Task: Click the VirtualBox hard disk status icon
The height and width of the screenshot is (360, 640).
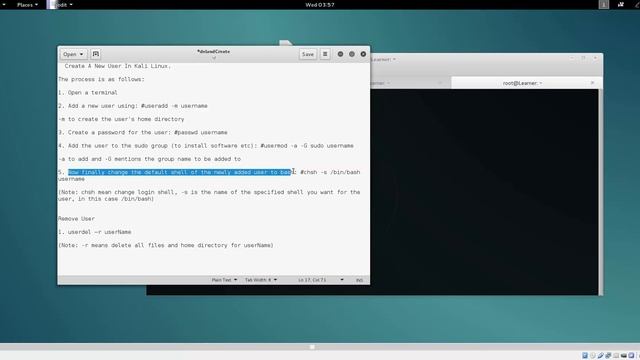Action: pos(585,356)
